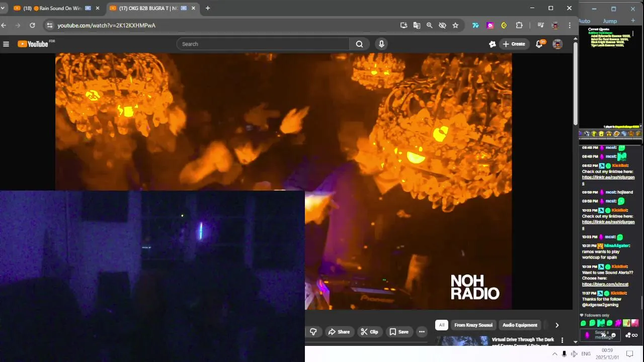Click the YouTube page vertical scrollbar
Image resolution: width=644 pixels, height=362 pixels.
(576, 83)
